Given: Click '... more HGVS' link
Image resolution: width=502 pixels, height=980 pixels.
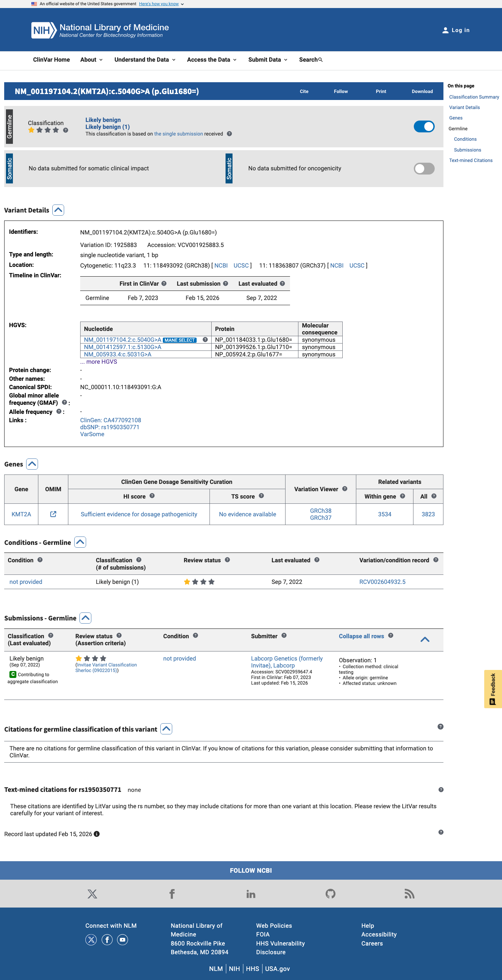Looking at the screenshot, I should (x=99, y=362).
